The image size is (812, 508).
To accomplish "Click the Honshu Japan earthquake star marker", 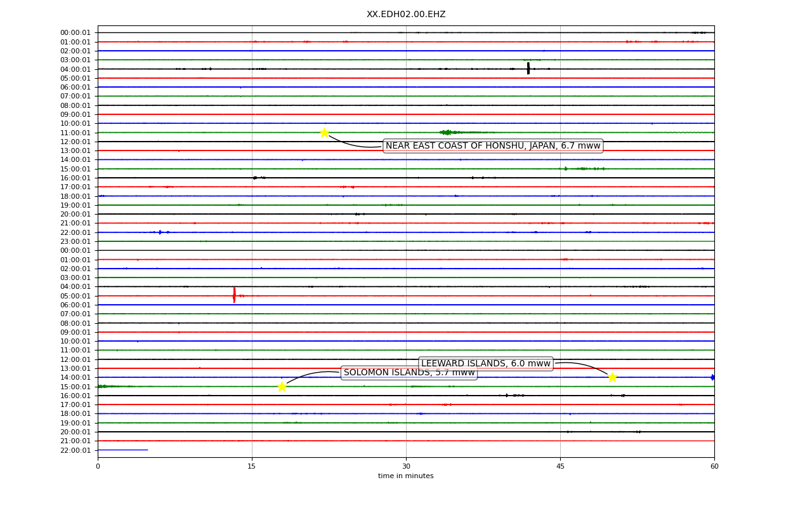I will coord(324,133).
